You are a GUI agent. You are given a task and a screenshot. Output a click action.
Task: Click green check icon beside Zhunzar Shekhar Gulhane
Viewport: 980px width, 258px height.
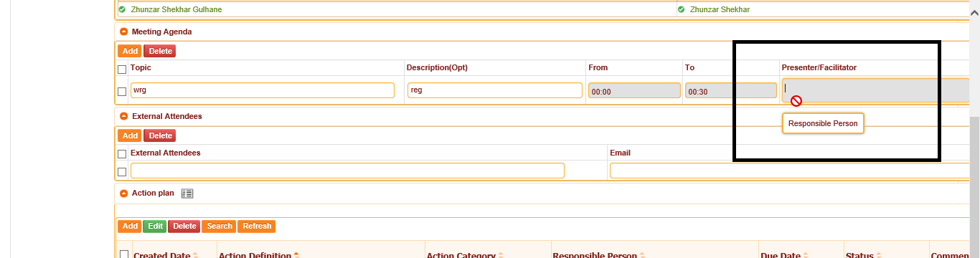click(122, 10)
